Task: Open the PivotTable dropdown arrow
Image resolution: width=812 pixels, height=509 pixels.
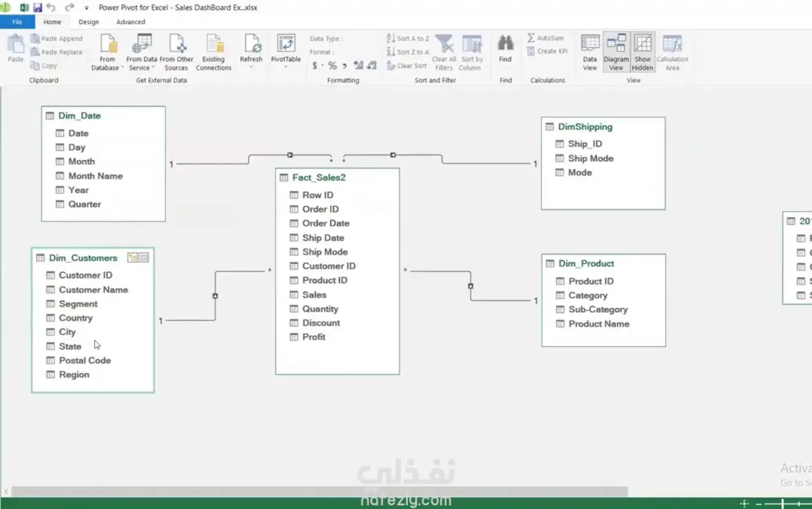Action: (286, 66)
